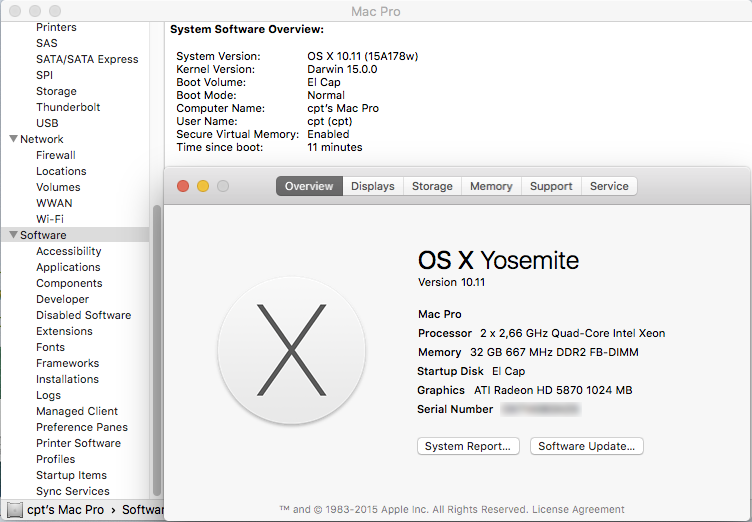Click the System Software Overview heading
The height and width of the screenshot is (522, 752).
247,29
